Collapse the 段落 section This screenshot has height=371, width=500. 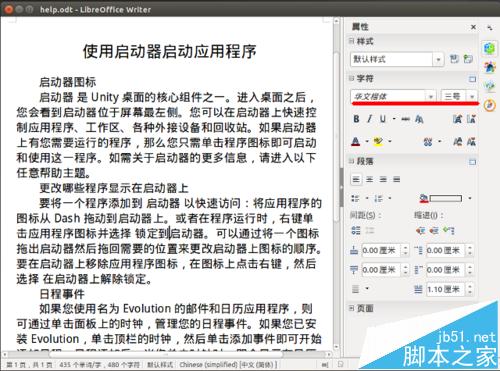[351, 161]
